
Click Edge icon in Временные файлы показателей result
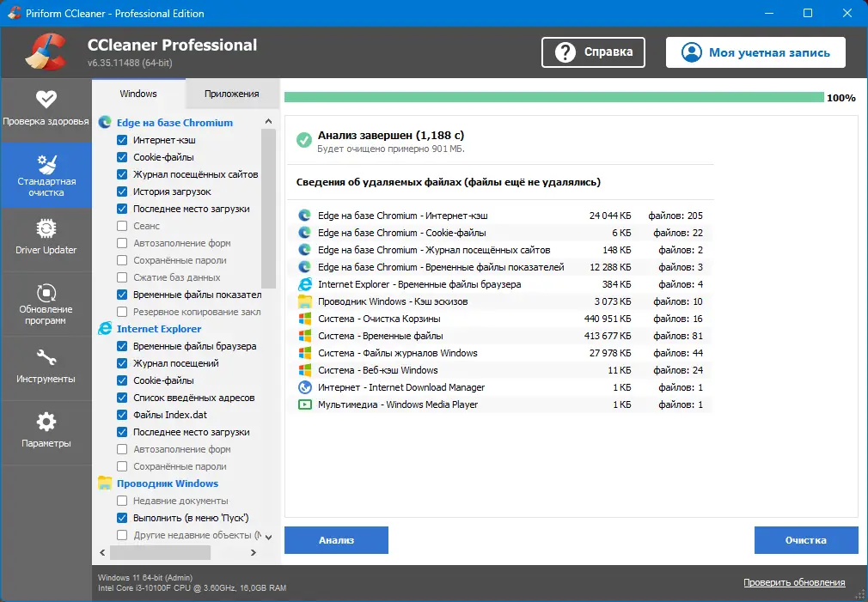(x=304, y=267)
